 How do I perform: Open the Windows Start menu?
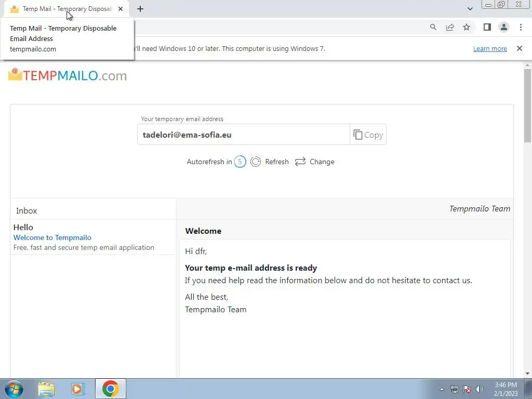click(14, 389)
